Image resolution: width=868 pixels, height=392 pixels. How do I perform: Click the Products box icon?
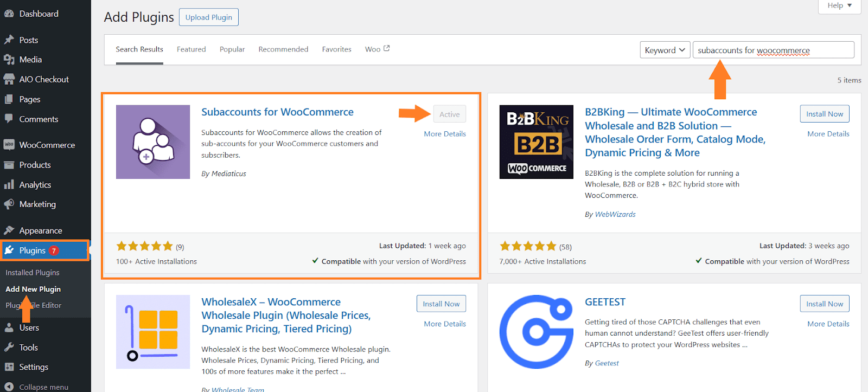(9, 165)
